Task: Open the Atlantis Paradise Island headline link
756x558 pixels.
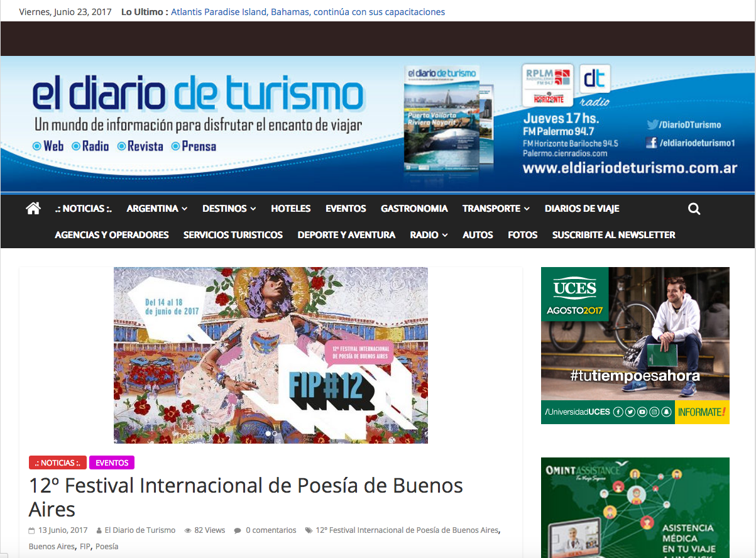Action: pos(308,12)
